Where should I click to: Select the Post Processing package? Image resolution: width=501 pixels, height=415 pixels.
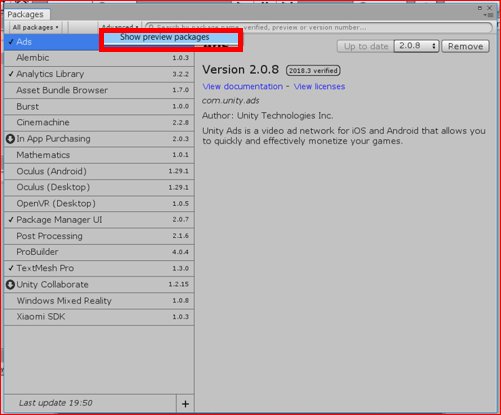click(x=99, y=236)
